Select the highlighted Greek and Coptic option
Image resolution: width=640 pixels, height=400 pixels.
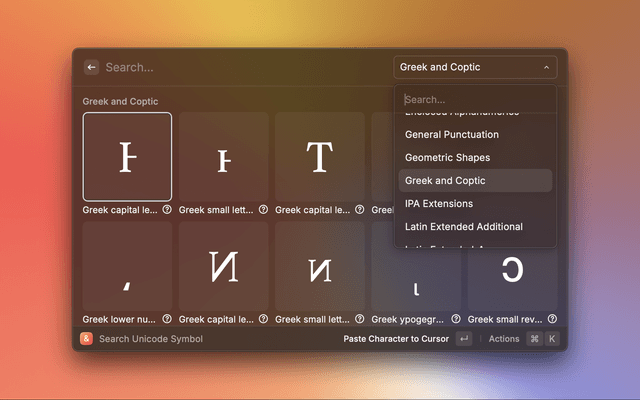point(445,181)
